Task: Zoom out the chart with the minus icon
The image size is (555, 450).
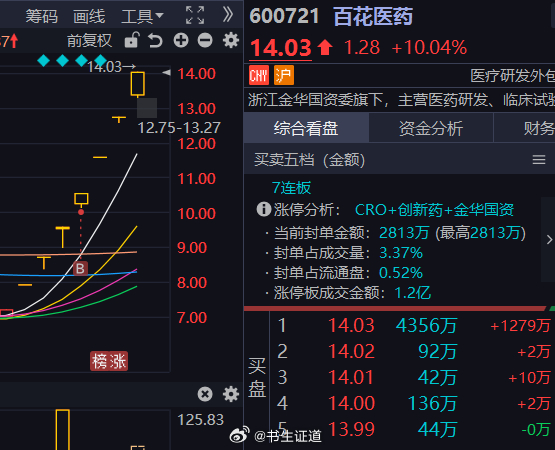Action: coord(205,40)
